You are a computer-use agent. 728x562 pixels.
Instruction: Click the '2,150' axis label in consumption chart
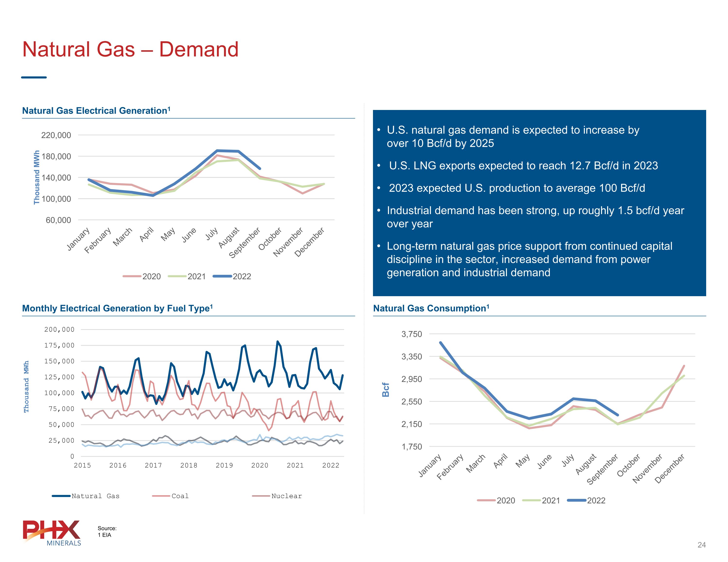412,424
